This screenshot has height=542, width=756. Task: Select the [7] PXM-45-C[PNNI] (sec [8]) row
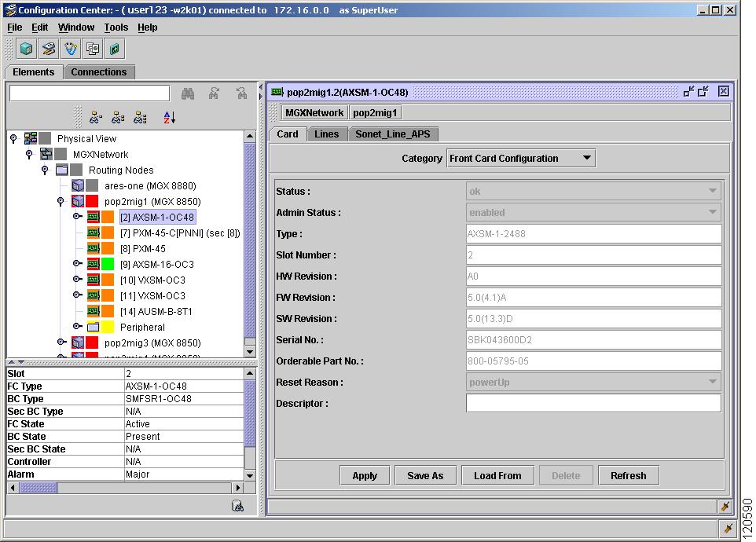(180, 233)
